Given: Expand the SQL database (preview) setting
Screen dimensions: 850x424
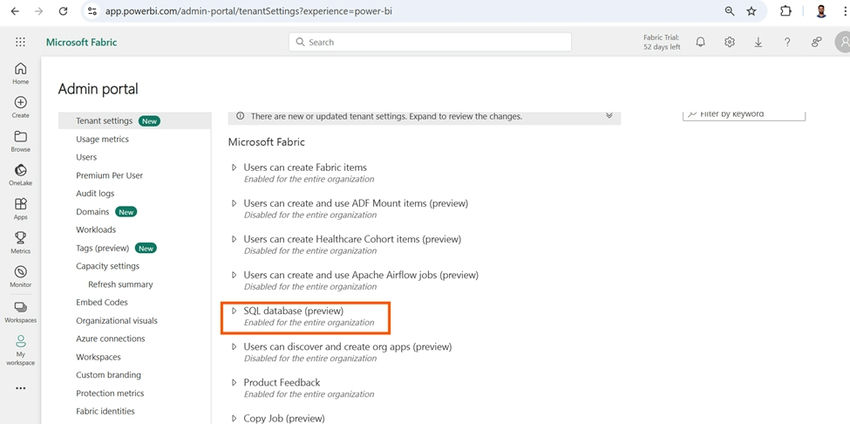Looking at the screenshot, I should 234,311.
